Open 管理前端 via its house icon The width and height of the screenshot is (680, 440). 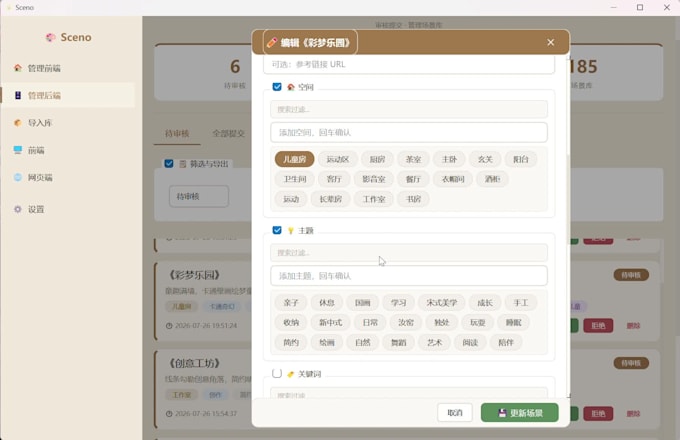click(18, 68)
